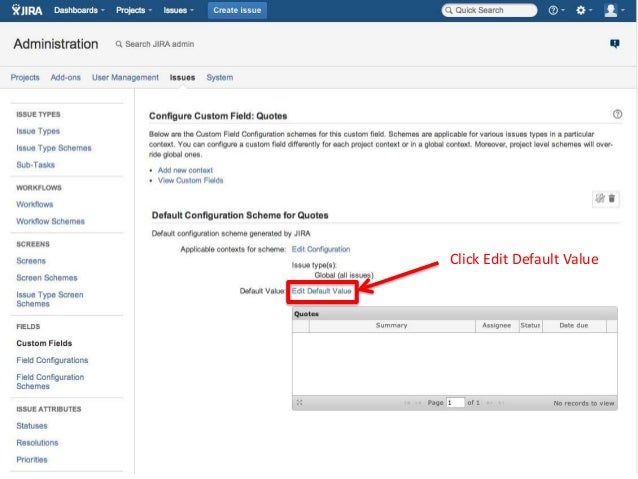
Task: Switch to the Add-ons tab
Action: point(66,77)
